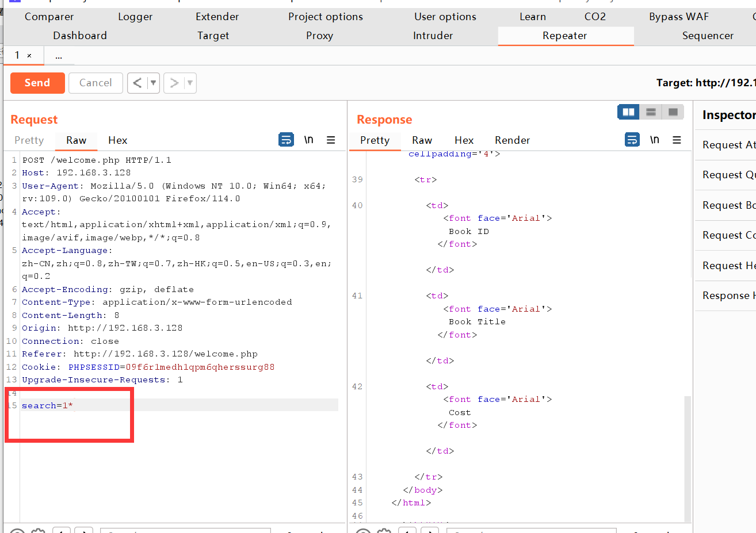Click the POST /welcome.php request line
This screenshot has height=533, width=756.
(x=97, y=160)
